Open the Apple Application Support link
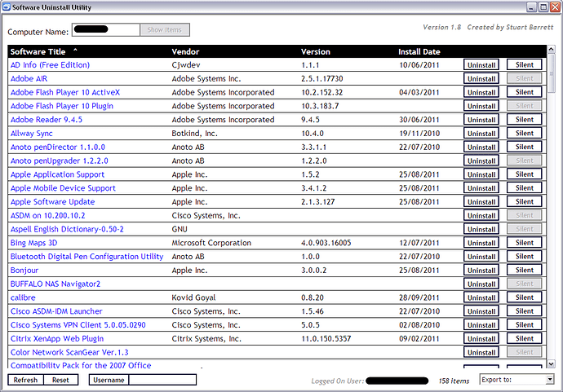Screen dimensions: 563x392 pyautogui.click(x=57, y=174)
